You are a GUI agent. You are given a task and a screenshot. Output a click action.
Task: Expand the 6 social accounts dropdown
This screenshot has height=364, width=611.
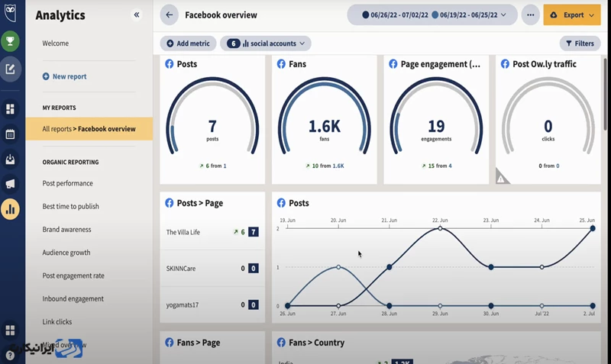click(266, 43)
